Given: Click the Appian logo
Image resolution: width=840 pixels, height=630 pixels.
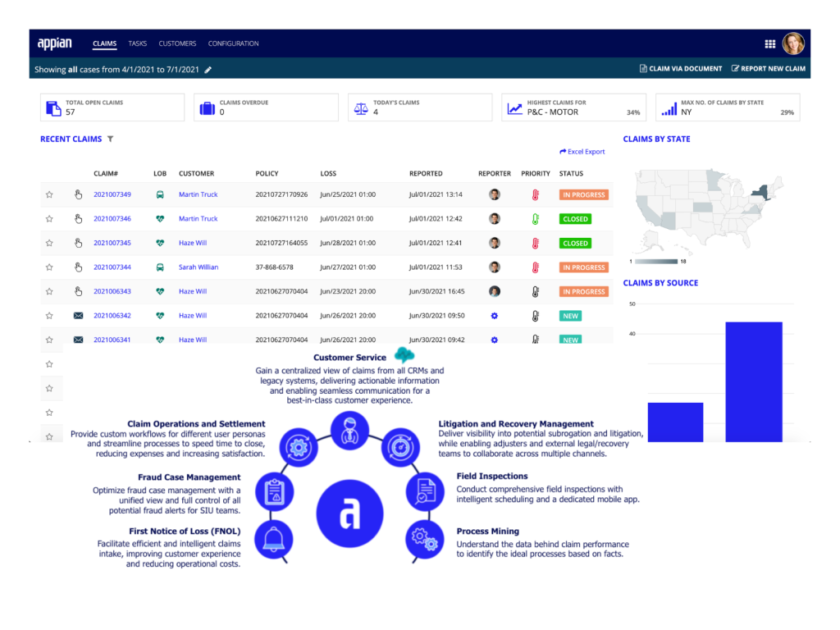Looking at the screenshot, I should [x=55, y=43].
